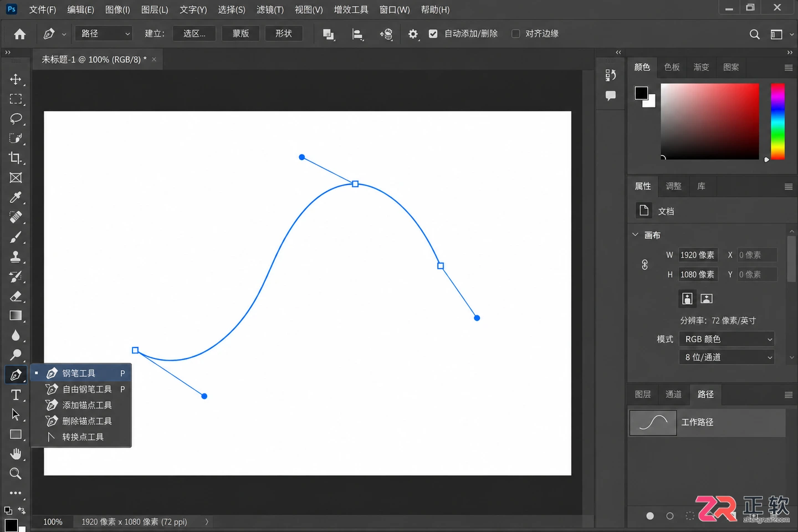
Task: Open the pen settings gear icon
Action: pyautogui.click(x=413, y=34)
